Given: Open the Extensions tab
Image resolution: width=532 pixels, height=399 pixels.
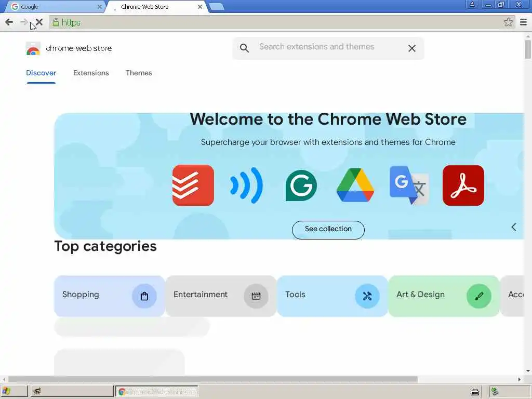Looking at the screenshot, I should [91, 73].
